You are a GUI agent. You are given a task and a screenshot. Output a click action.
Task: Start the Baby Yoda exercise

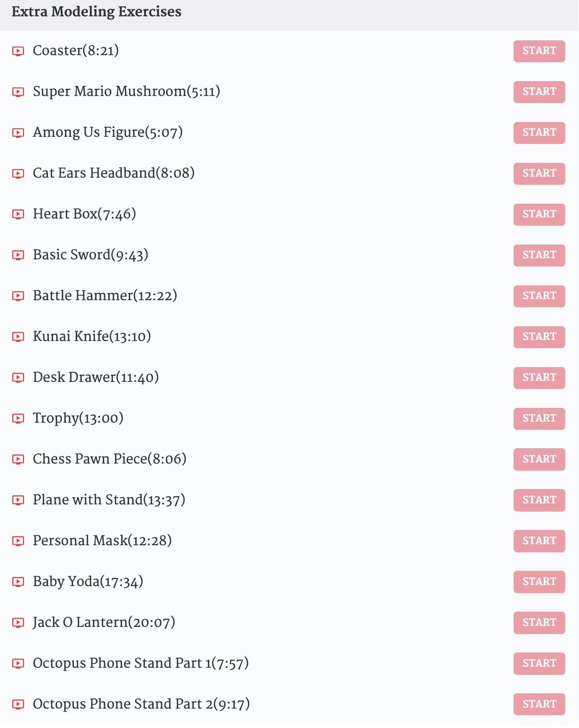(x=539, y=582)
